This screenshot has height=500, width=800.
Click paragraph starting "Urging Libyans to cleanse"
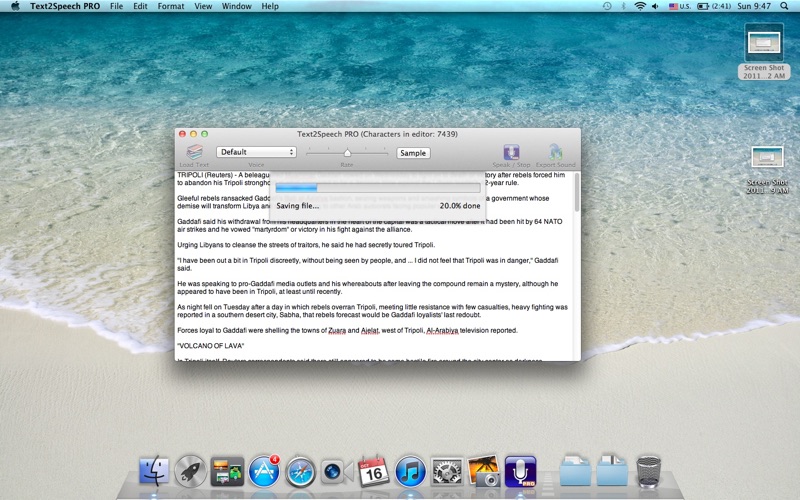306,245
